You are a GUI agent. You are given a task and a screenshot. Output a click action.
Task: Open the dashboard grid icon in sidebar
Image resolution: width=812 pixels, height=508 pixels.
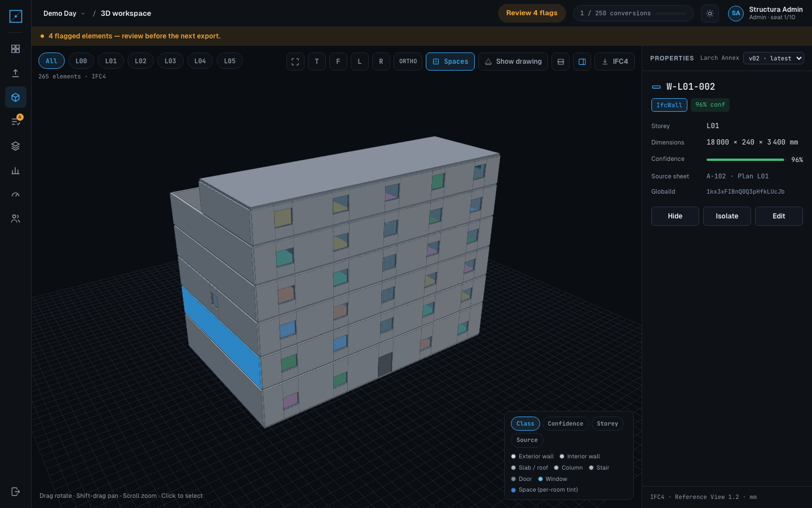pos(16,49)
